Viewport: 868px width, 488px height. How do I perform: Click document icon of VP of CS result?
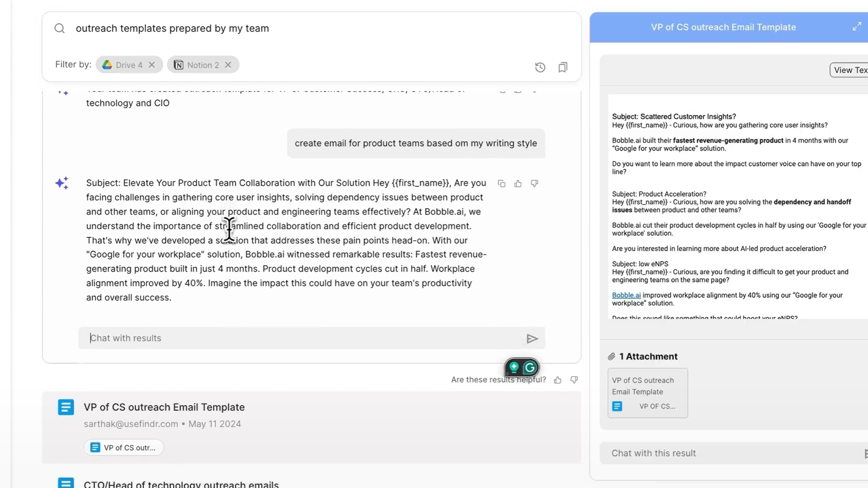66,407
